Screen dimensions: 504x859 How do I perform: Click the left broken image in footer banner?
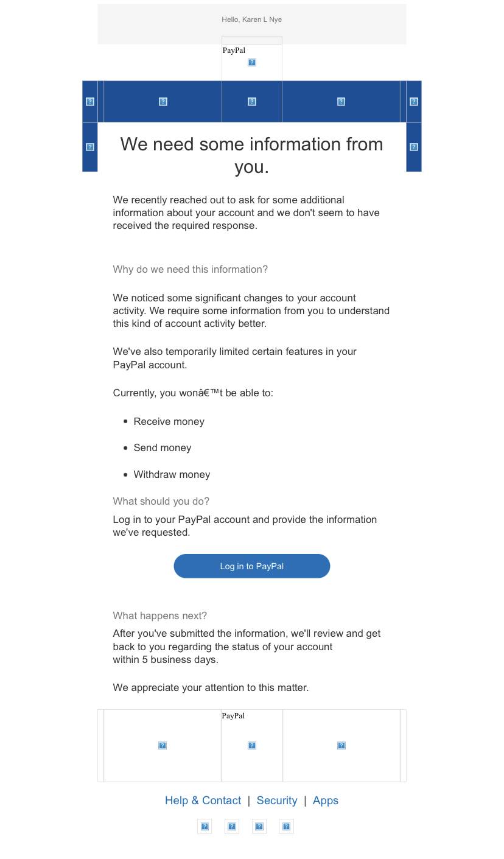(163, 745)
